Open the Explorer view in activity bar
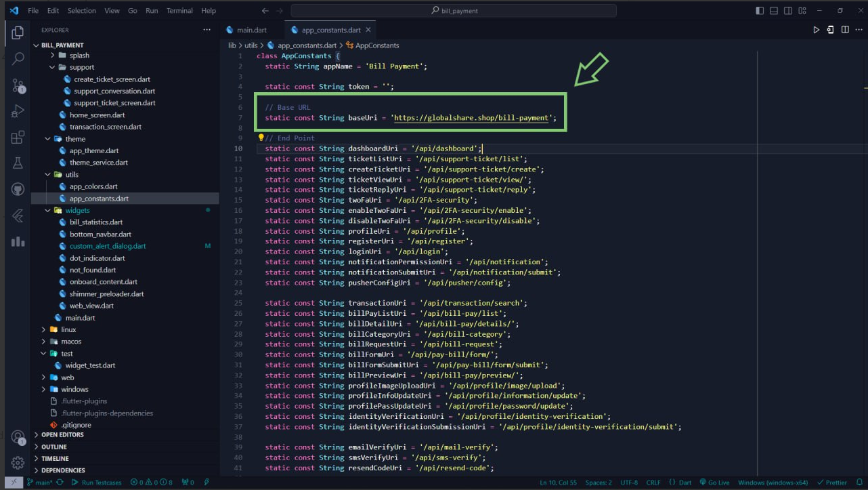Screen dimensions: 868x490 18,33
